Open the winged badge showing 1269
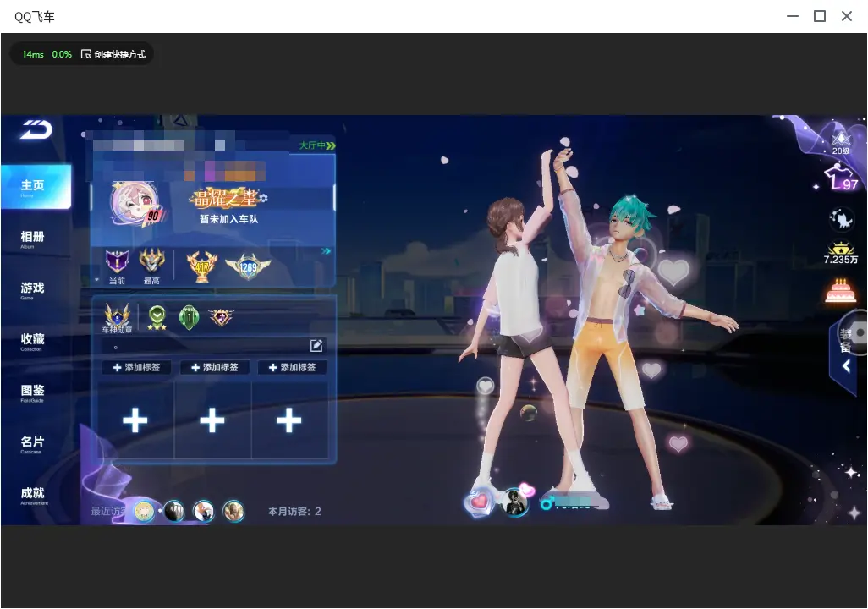Viewport: 868px width, 609px height. pos(248,266)
